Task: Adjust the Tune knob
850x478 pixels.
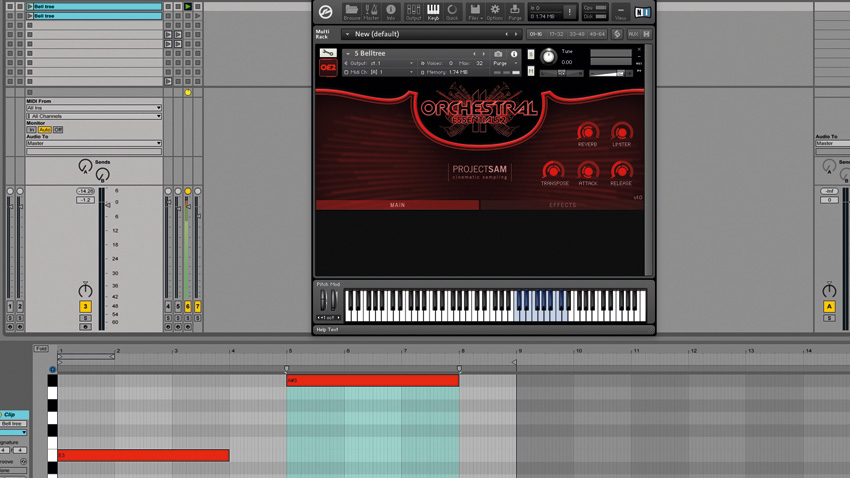Action: 549,56
